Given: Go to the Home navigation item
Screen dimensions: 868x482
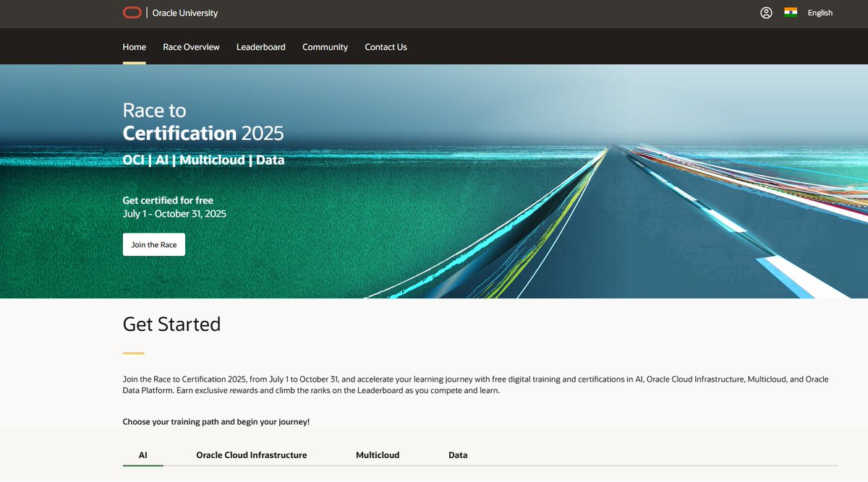Looking at the screenshot, I should [x=135, y=47].
